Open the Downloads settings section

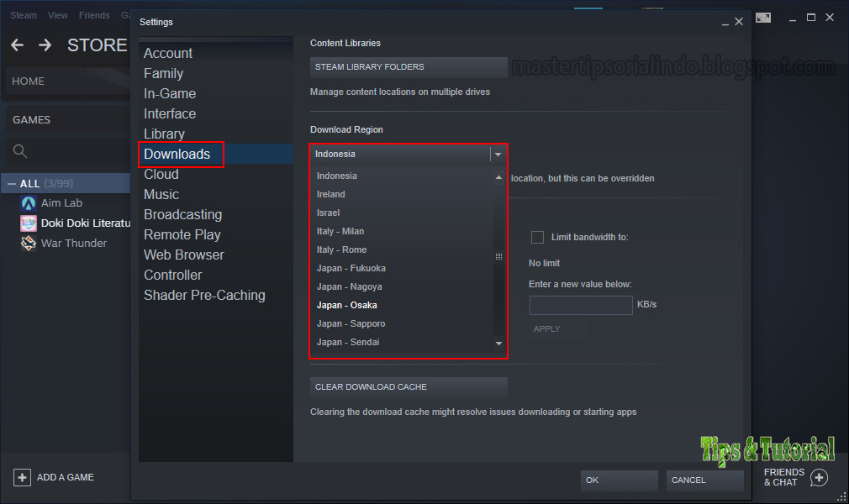pyautogui.click(x=177, y=155)
